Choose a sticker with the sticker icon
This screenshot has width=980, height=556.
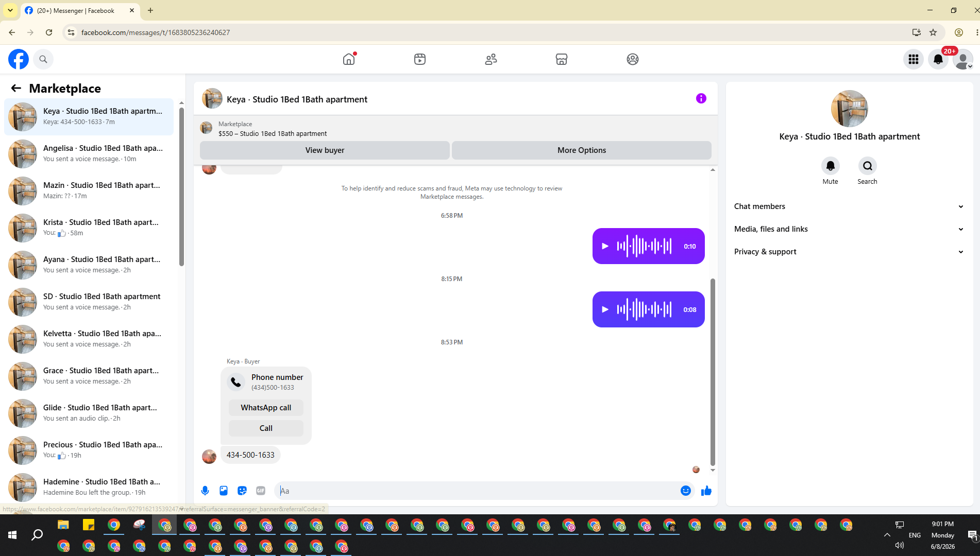pyautogui.click(x=242, y=491)
